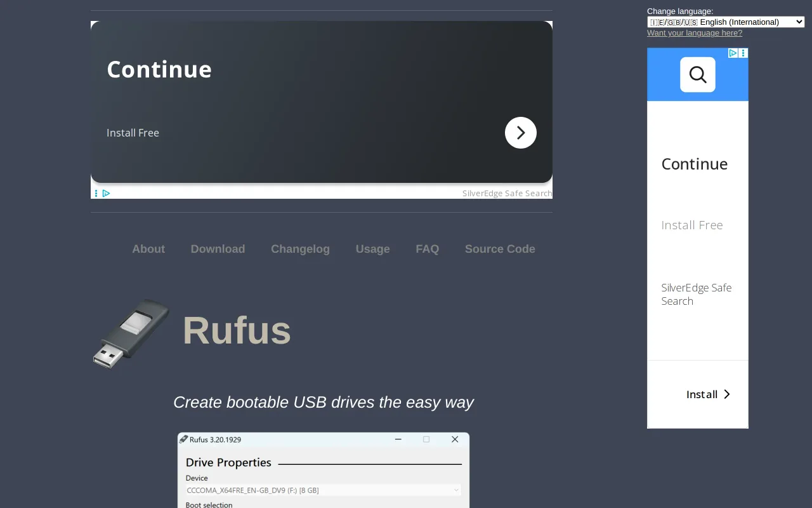Image resolution: width=812 pixels, height=508 pixels.
Task: Click the "Create bootable USB drives the easy way" tagline
Action: (x=324, y=402)
